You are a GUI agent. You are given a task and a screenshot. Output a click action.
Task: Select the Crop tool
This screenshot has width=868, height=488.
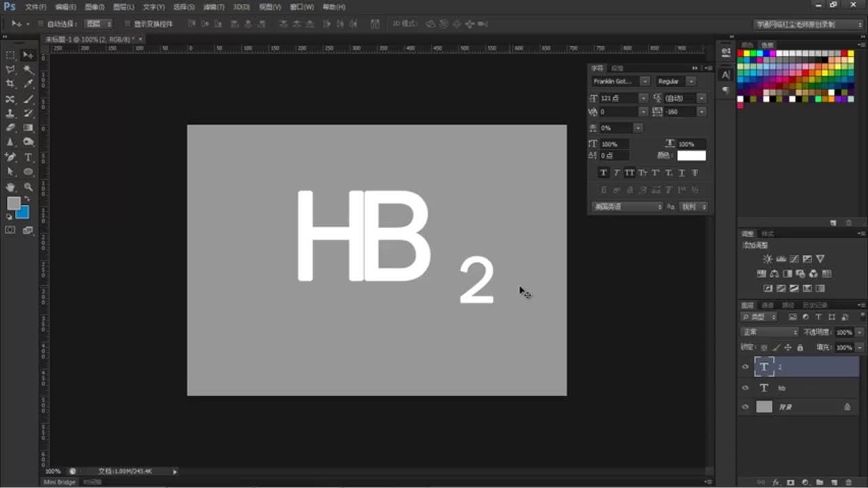point(10,84)
